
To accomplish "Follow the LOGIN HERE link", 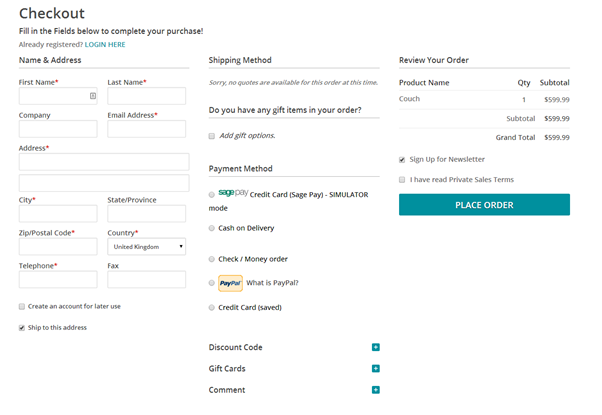I will (105, 45).
